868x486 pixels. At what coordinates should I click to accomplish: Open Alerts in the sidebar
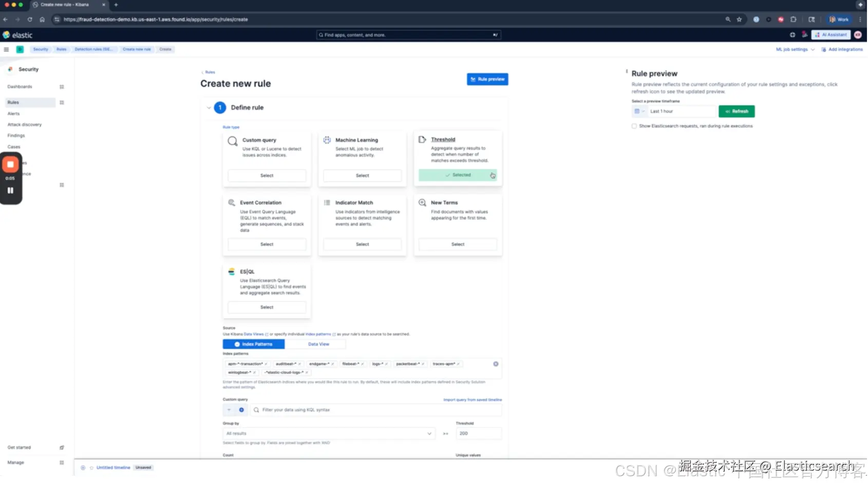click(x=14, y=114)
